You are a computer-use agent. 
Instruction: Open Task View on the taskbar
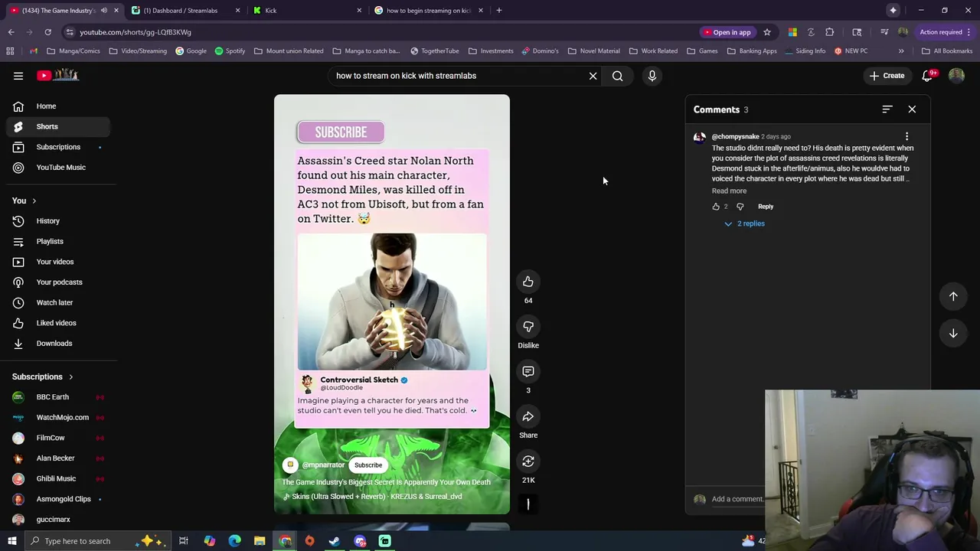184,541
